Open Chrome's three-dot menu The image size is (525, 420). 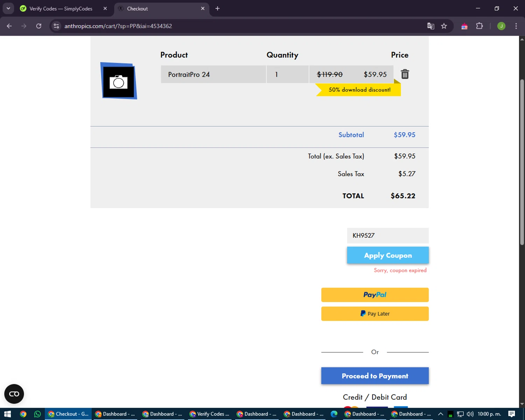point(516,26)
